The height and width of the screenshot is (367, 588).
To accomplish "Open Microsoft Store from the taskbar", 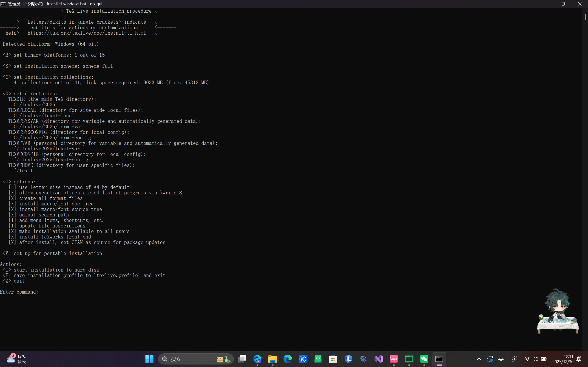I will [x=333, y=359].
